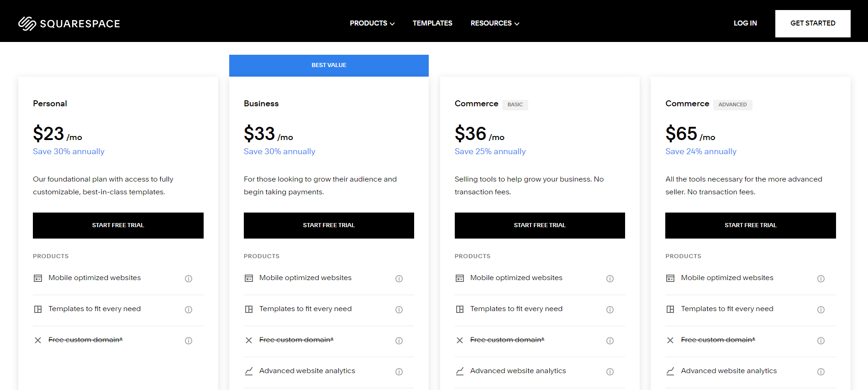This screenshot has height=390, width=868.
Task: Start free trial for Commerce Basic plan
Action: pos(540,225)
